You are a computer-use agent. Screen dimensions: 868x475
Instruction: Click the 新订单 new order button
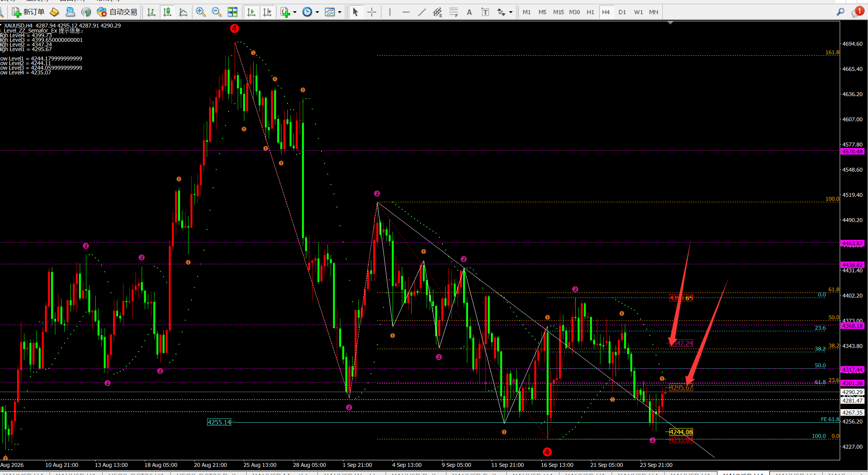coord(28,12)
